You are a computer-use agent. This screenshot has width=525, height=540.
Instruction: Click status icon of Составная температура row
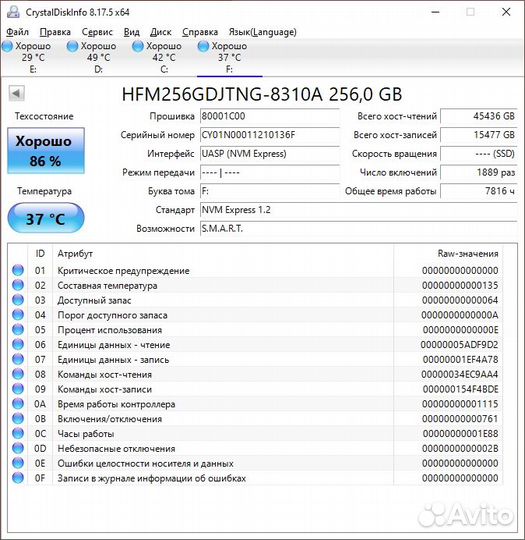[x=18, y=285]
